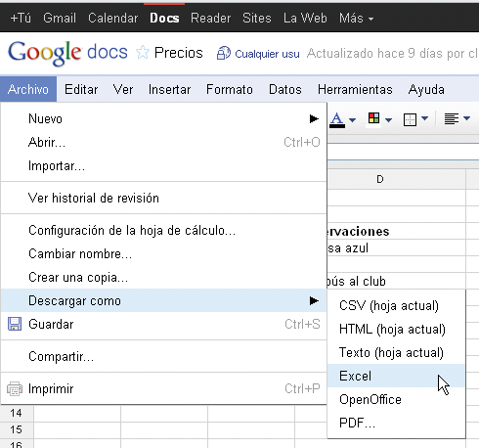The height and width of the screenshot is (448, 479).
Task: Click the Cualquier usu sharing link
Action: (267, 54)
